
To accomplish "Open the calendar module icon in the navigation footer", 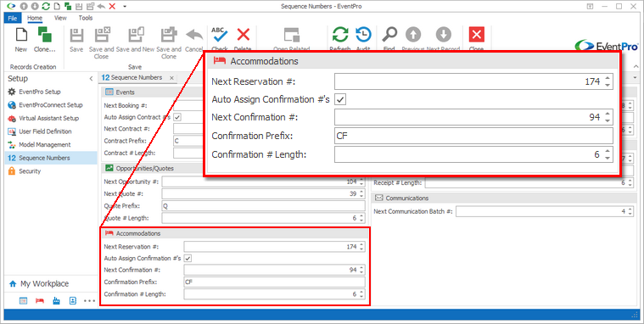I will point(24,301).
